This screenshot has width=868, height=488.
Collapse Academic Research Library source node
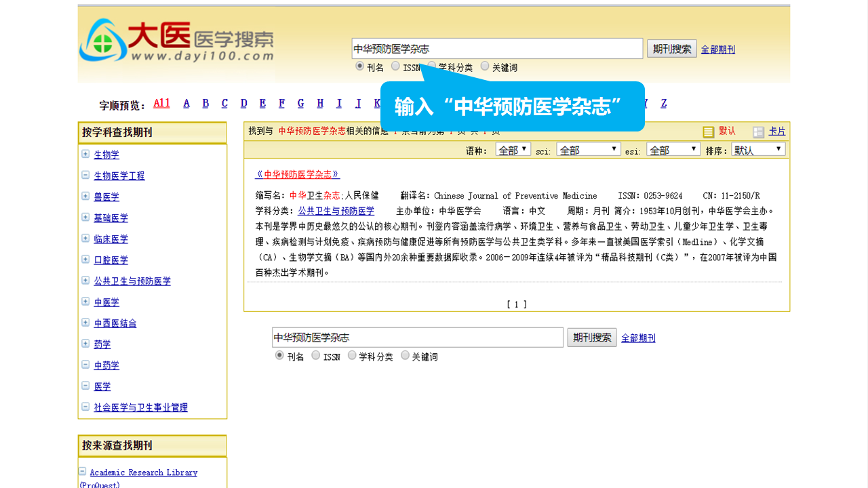[x=82, y=472]
